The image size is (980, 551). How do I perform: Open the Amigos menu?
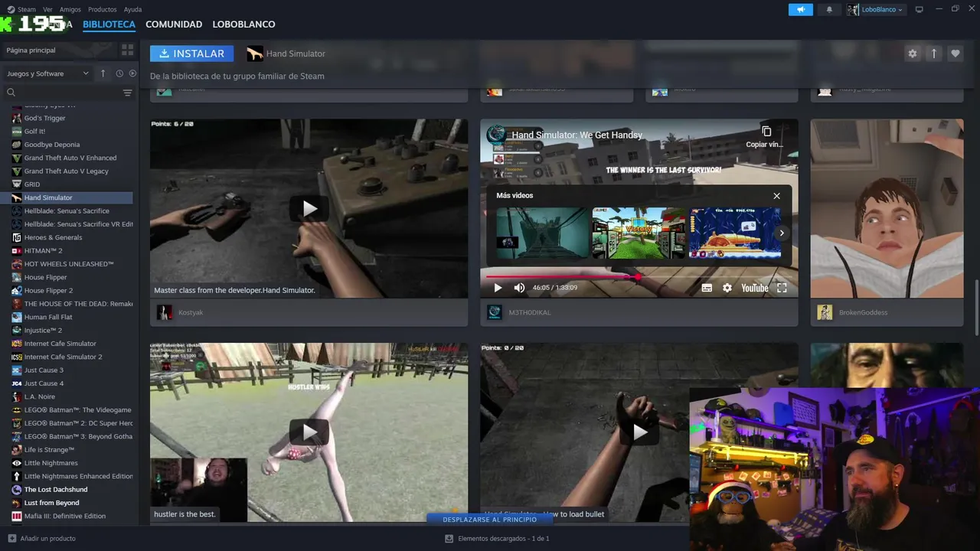(x=70, y=9)
